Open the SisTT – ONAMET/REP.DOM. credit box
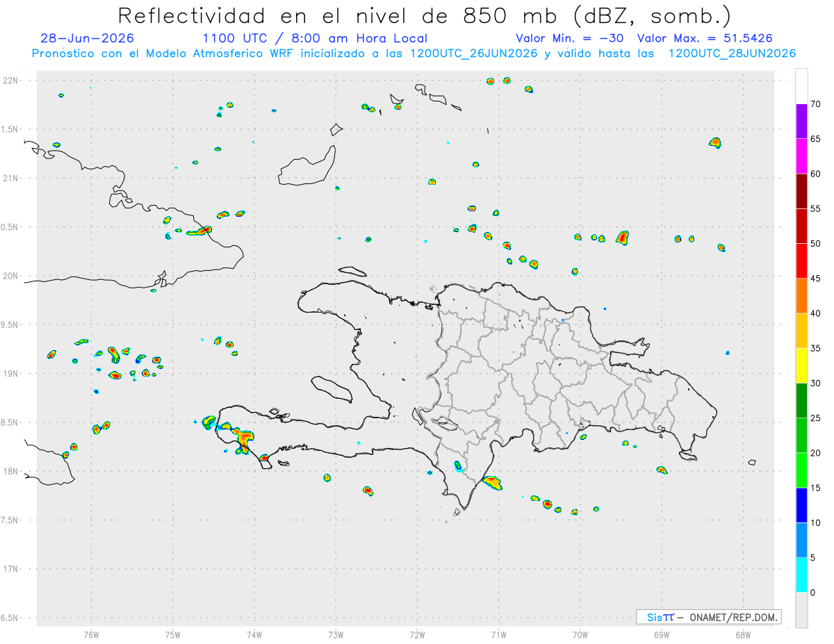Image resolution: width=834 pixels, height=644 pixels. coord(708,617)
